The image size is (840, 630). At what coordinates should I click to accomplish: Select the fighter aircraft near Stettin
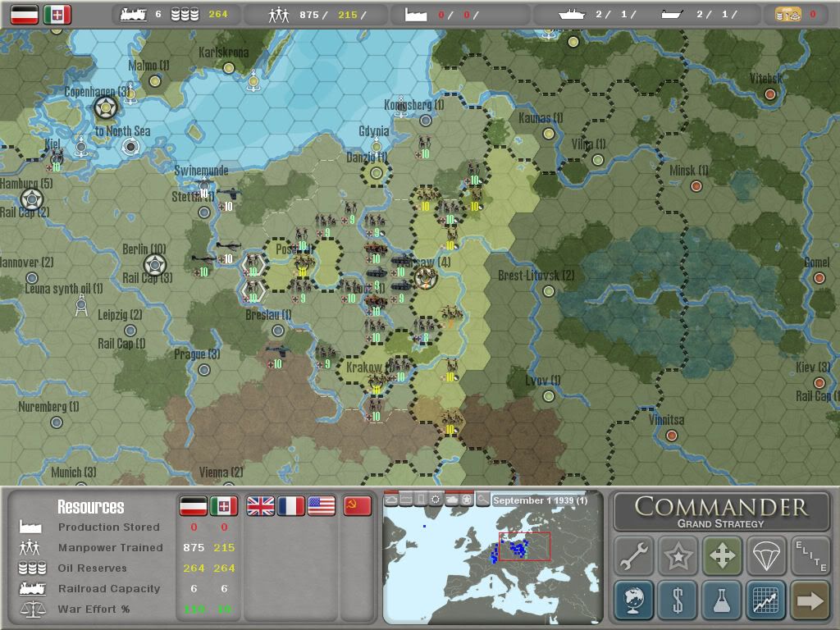(228, 194)
